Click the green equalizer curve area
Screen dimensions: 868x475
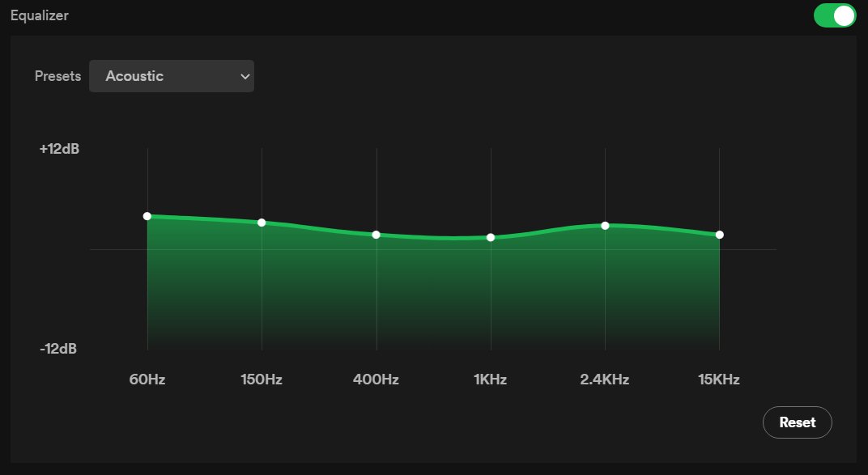click(432, 291)
